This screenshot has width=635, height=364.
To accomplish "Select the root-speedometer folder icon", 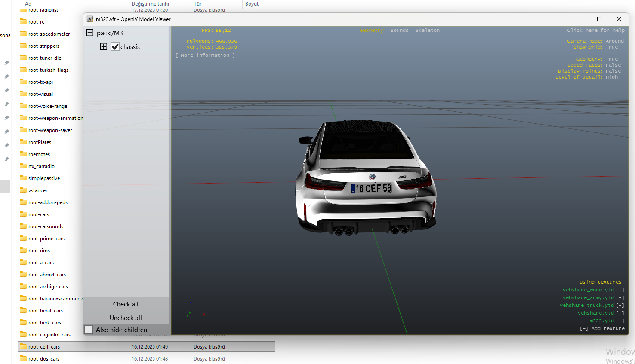I will 23,34.
